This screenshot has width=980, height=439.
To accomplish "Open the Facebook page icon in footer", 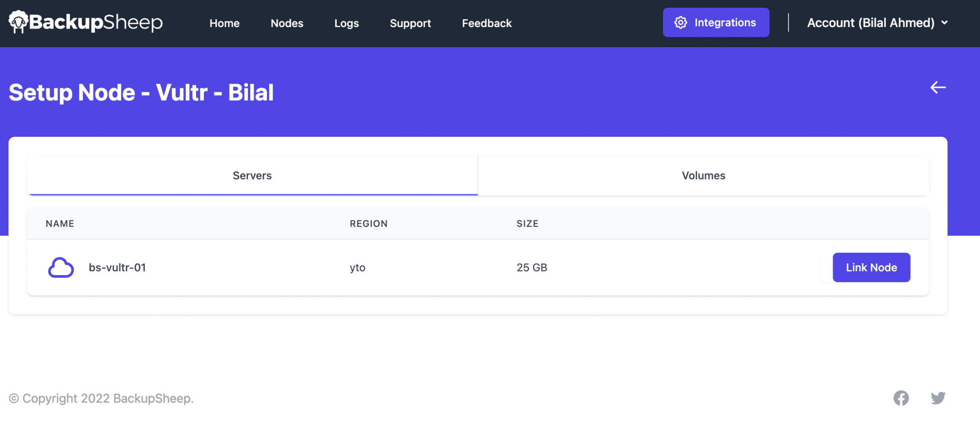I will pyautogui.click(x=901, y=398).
